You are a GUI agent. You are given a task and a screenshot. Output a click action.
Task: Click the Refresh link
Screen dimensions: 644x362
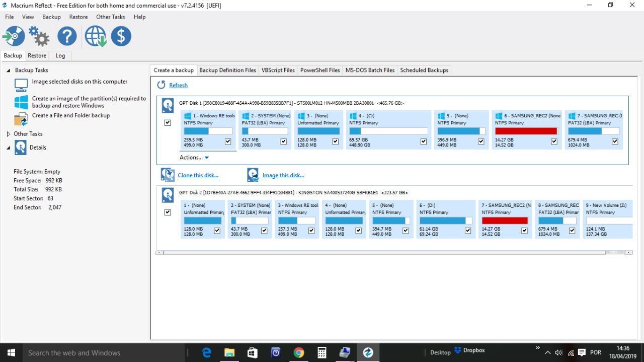tap(178, 85)
